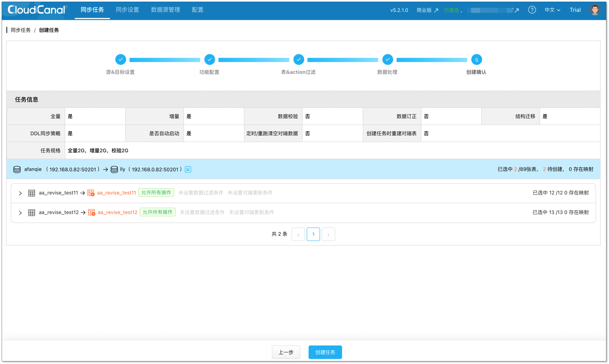Switch to the 数据源管理 tab

pos(165,9)
